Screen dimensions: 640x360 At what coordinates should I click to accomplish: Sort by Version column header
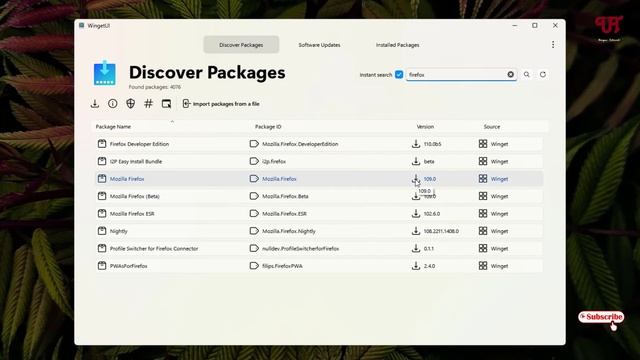click(x=425, y=127)
